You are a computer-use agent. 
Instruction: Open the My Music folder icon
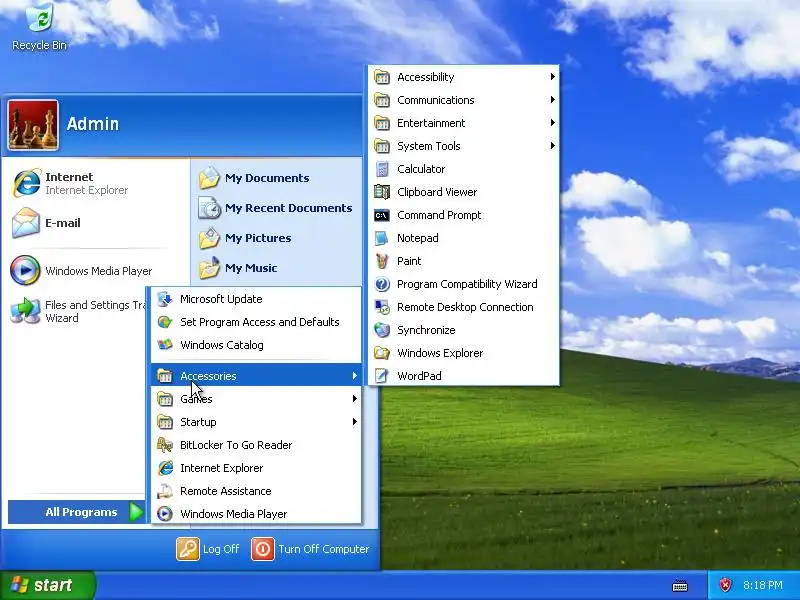[209, 268]
